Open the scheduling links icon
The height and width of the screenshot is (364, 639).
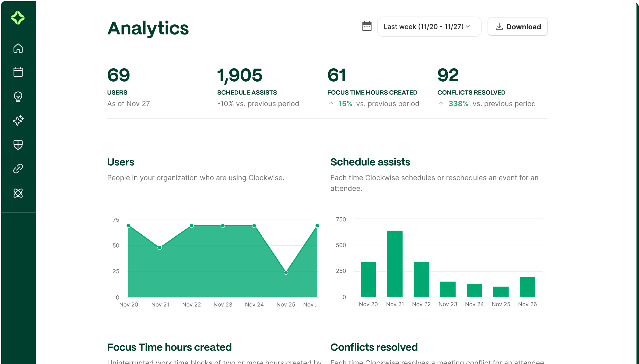(18, 169)
